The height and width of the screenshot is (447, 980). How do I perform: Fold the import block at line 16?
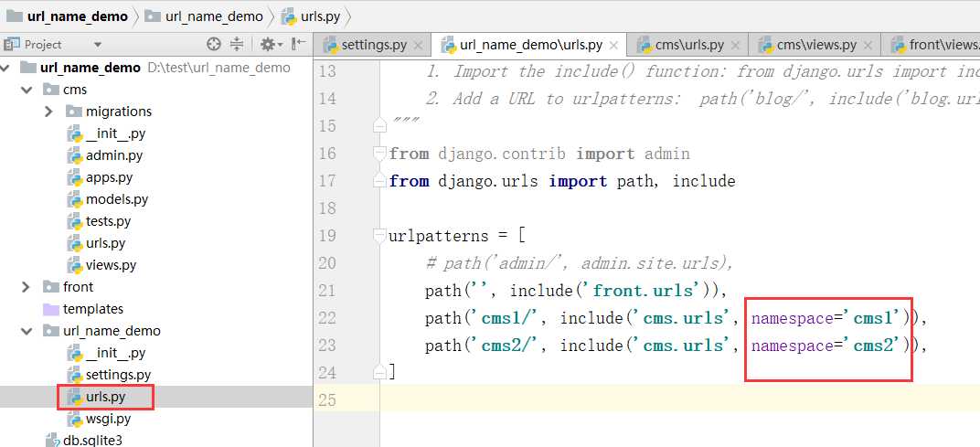tap(379, 154)
